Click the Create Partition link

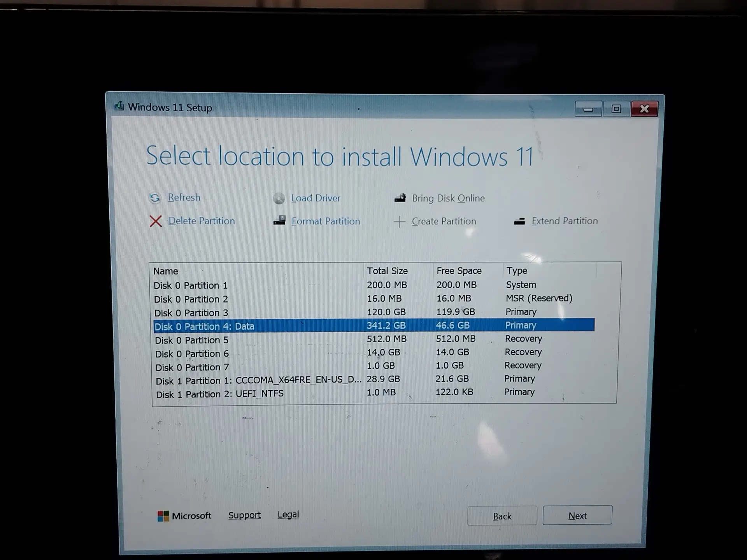[x=444, y=221]
